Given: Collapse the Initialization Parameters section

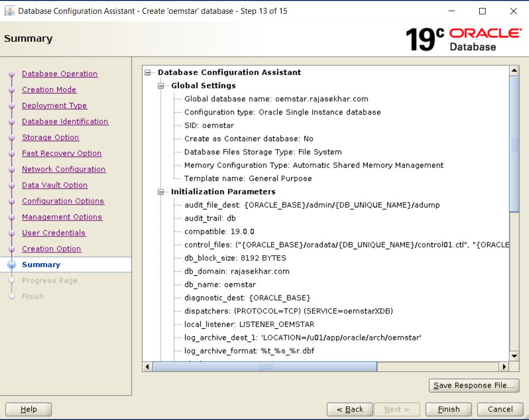Looking at the screenshot, I should (x=161, y=192).
